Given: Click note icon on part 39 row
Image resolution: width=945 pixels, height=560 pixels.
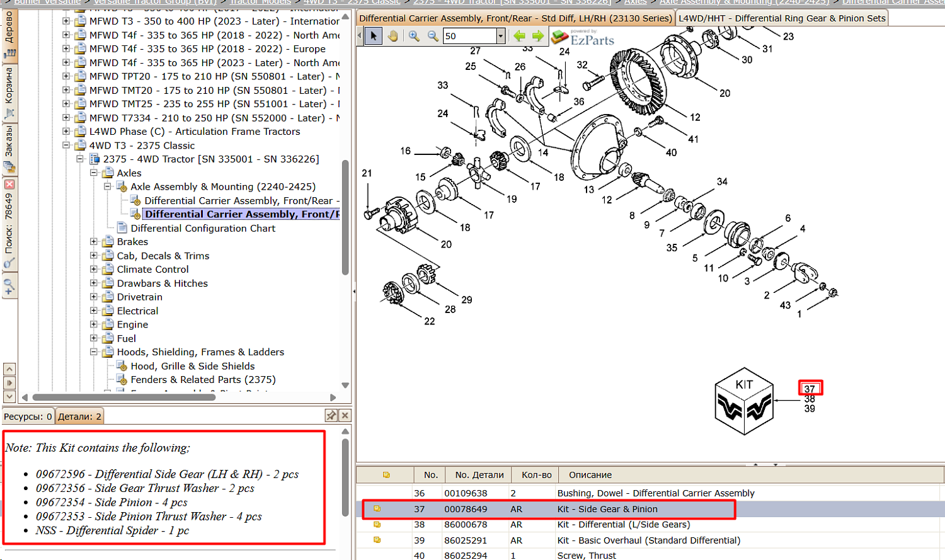Looking at the screenshot, I should [x=377, y=540].
